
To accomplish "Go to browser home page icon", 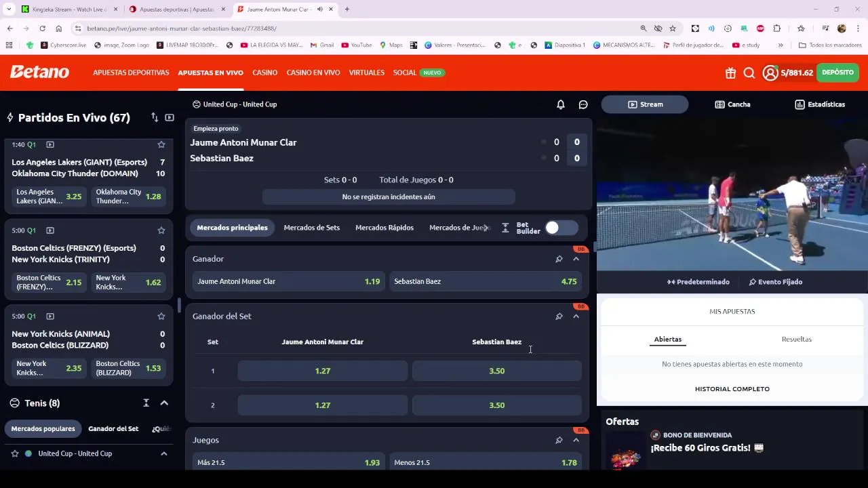I will pos(59,28).
